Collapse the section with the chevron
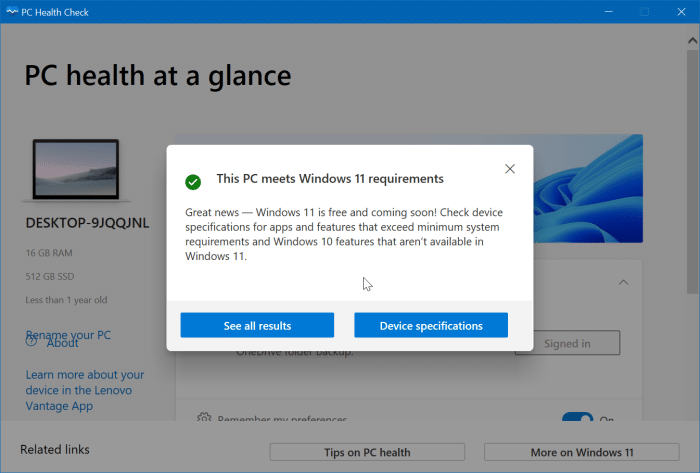 [x=623, y=282]
